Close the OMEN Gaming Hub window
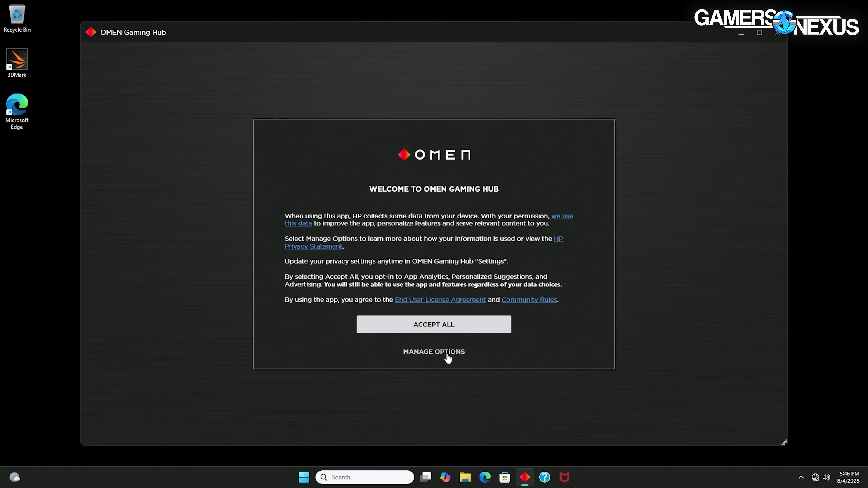 (x=777, y=33)
